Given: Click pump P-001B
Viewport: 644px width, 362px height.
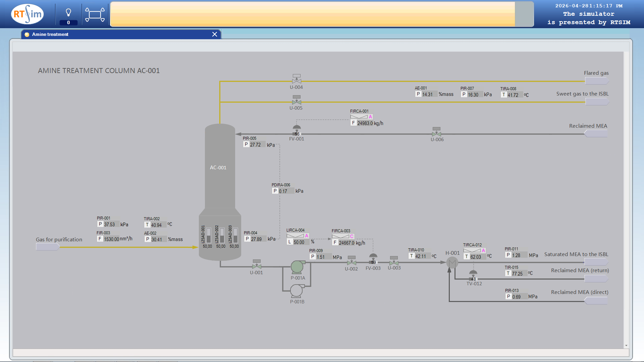Looking at the screenshot, I should (x=297, y=291).
